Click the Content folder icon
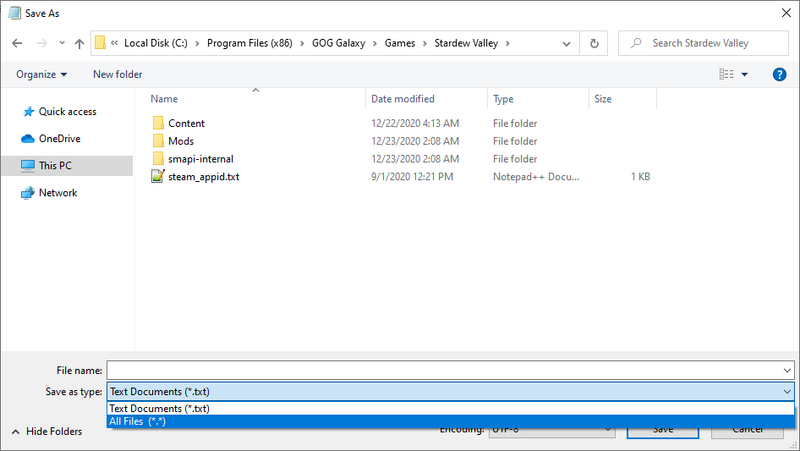800x451 pixels. (158, 123)
